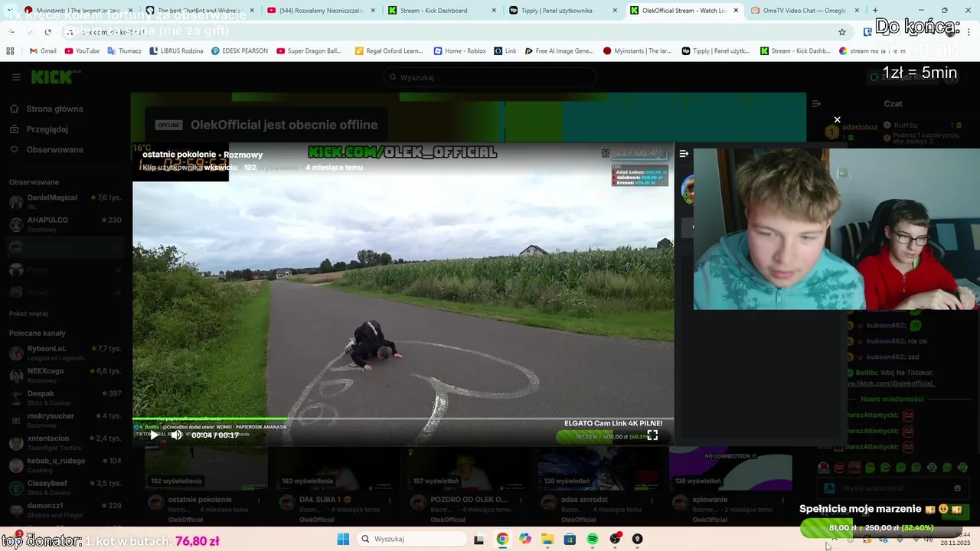Open Free AI Image Gene bookmark

click(559, 51)
